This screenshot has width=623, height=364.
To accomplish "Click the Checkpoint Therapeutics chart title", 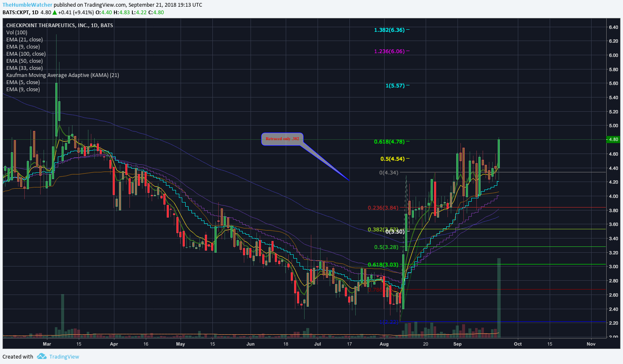I will pos(59,26).
